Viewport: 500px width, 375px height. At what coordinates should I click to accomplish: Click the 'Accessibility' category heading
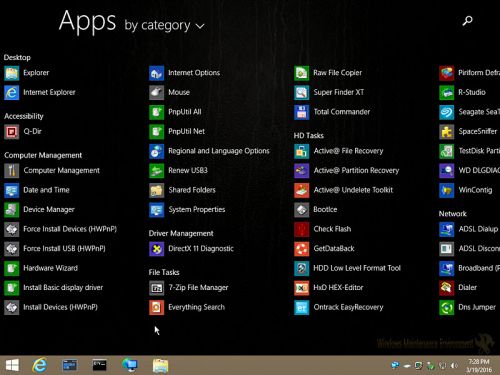click(24, 116)
